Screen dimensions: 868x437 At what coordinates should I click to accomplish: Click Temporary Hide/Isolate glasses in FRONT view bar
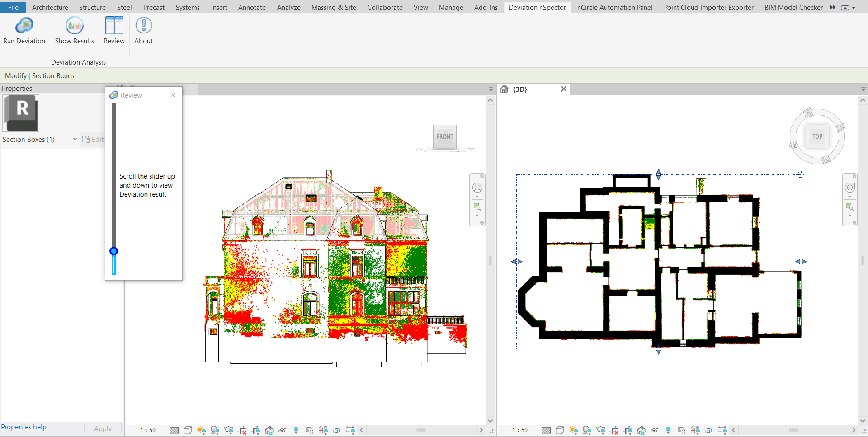[x=283, y=430]
